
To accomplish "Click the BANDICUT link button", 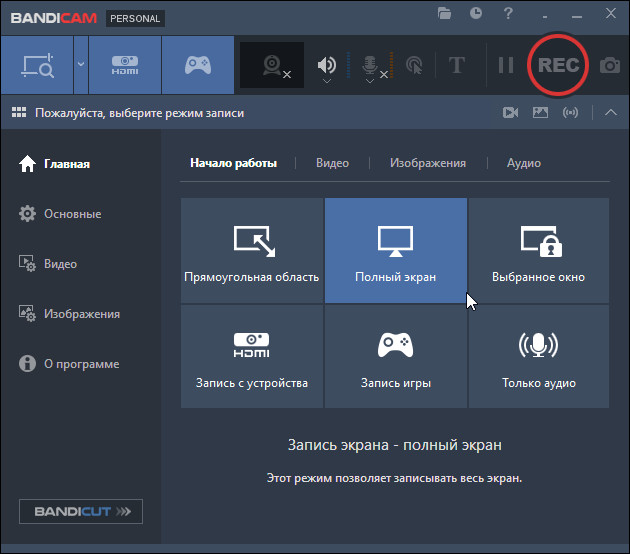I will coord(81,512).
